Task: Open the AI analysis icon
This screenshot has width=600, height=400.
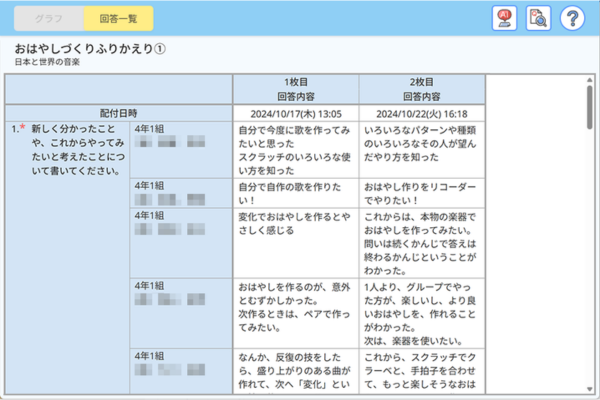Action: tap(505, 18)
